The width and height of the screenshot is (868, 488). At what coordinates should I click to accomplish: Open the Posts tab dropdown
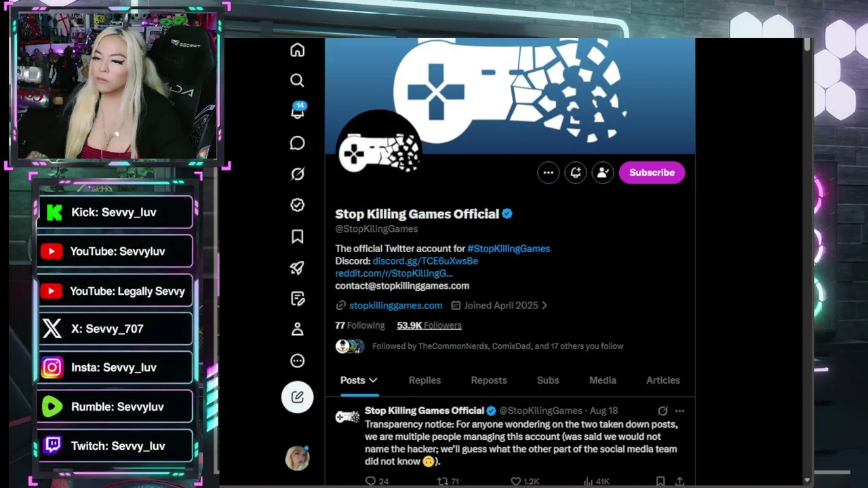[359, 380]
